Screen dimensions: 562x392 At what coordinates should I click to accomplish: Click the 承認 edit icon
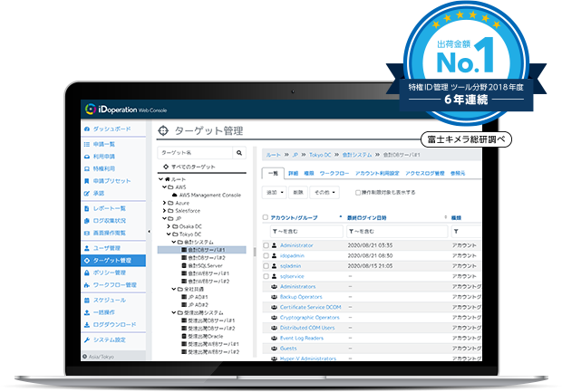click(x=87, y=194)
